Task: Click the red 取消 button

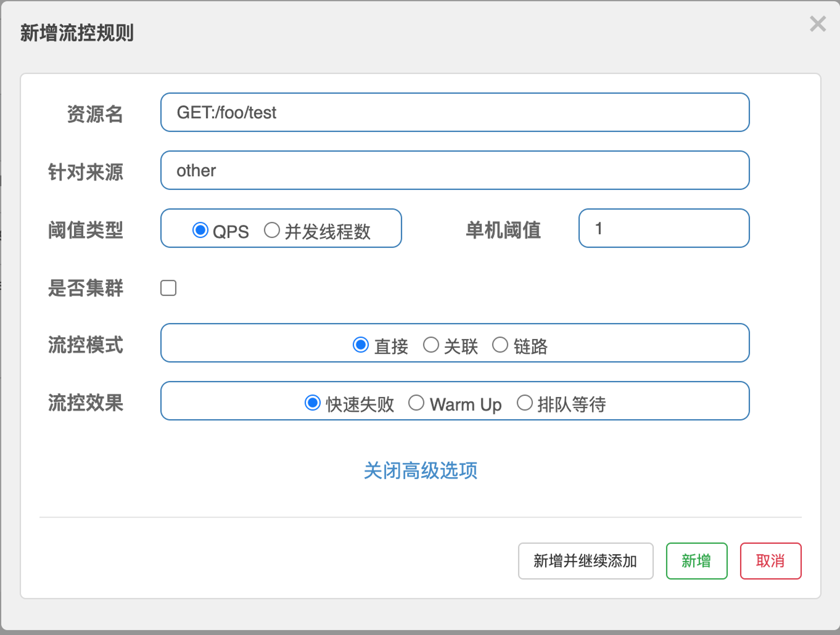Action: point(771,561)
